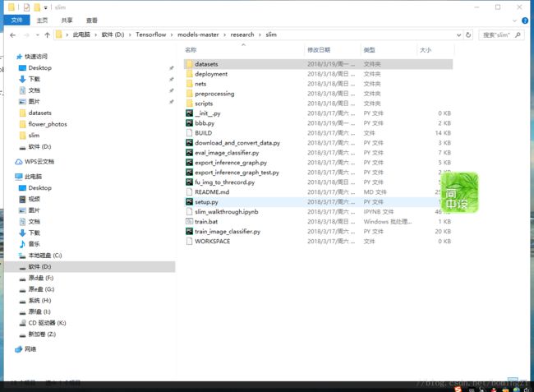Select 视频 under 此电脑

[34, 199]
